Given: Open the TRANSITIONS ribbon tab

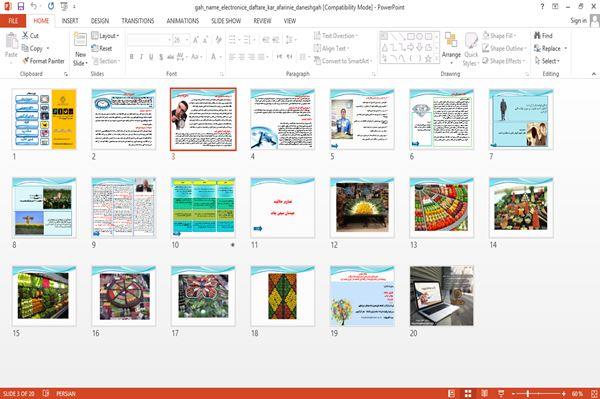Looking at the screenshot, I should 138,21.
